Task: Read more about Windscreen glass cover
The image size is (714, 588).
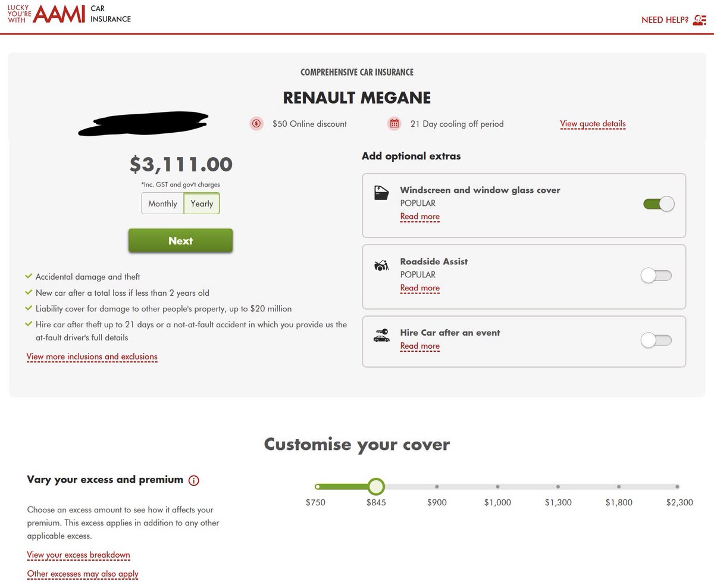Action: pos(419,217)
